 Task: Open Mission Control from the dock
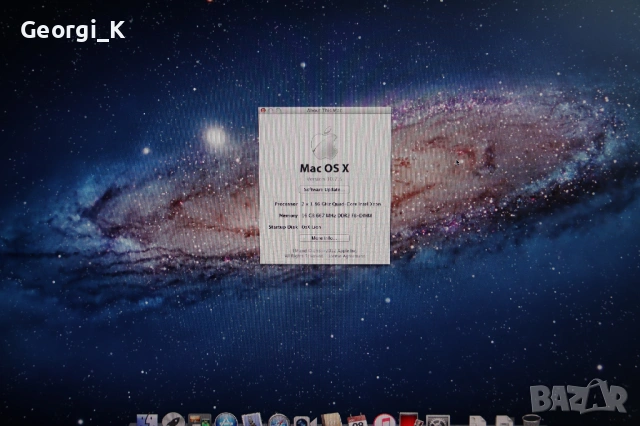coord(200,420)
